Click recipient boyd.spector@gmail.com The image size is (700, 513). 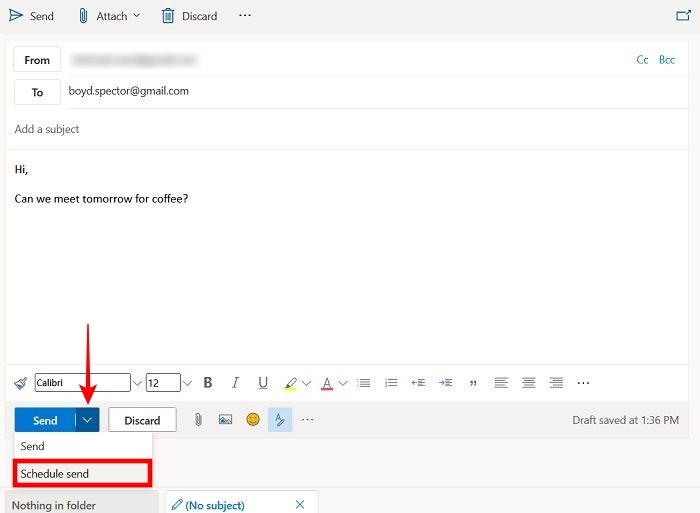coord(129,91)
